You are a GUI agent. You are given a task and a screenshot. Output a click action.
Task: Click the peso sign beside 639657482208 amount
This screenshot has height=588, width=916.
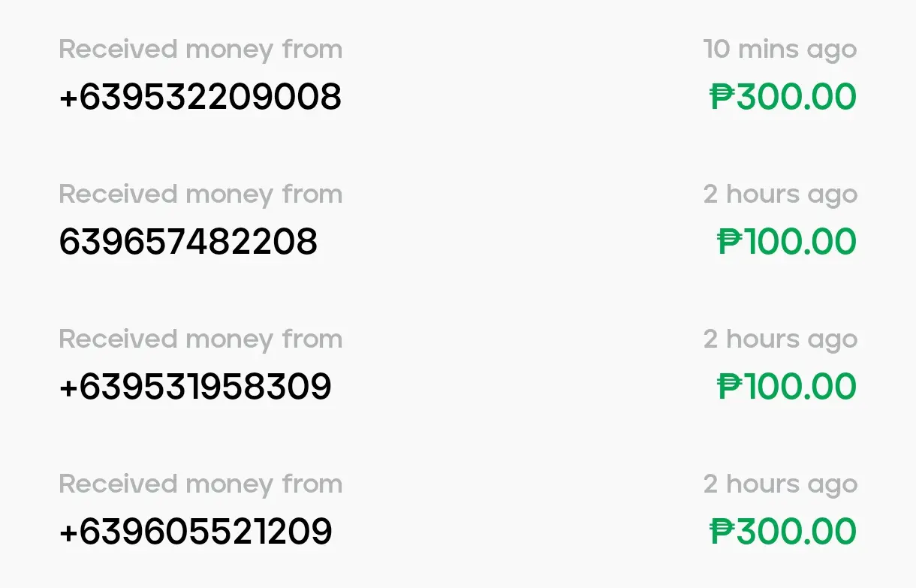pyautogui.click(x=731, y=242)
